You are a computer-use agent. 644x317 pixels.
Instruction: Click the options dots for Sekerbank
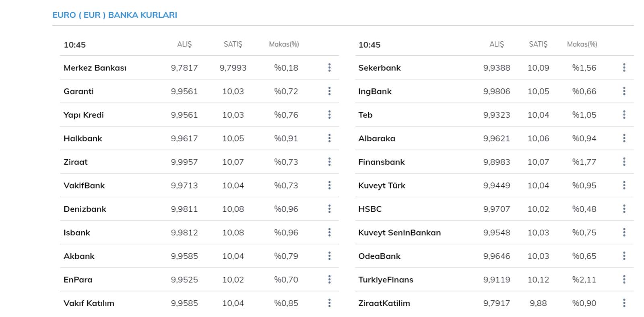coord(624,68)
